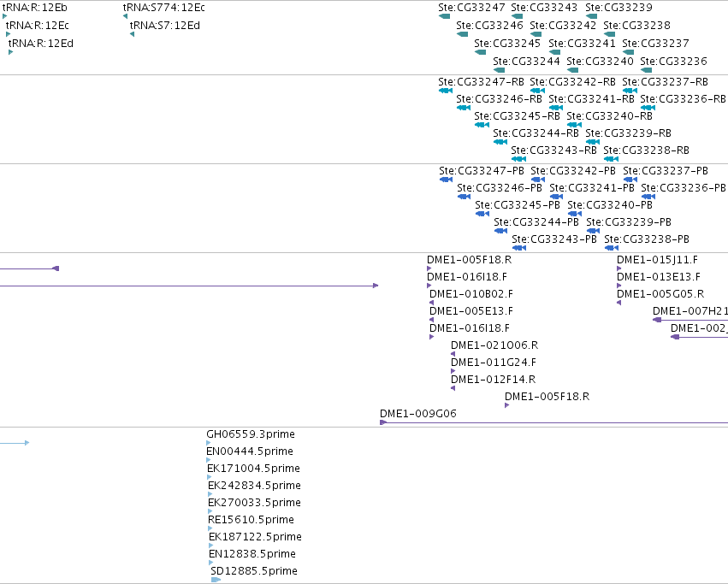Click the DME1-011G24.F feature label
Viewport: 728px width, 584px height.
[x=494, y=363]
